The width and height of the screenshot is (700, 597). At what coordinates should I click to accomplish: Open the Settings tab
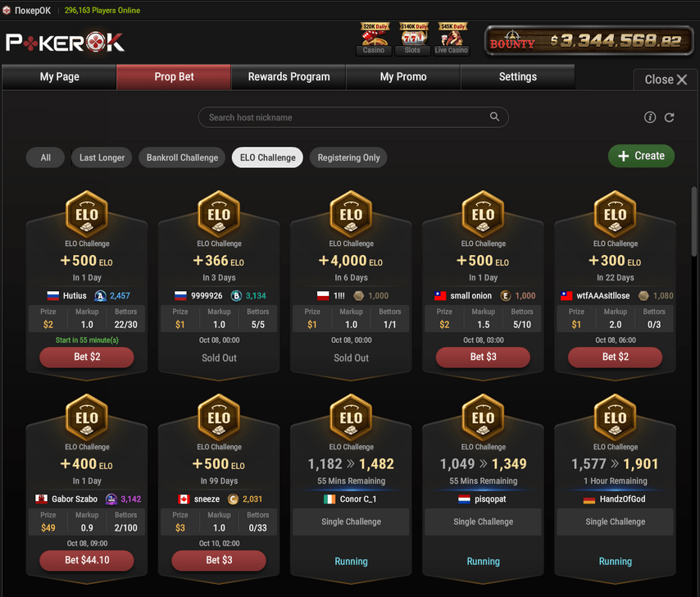tap(518, 77)
